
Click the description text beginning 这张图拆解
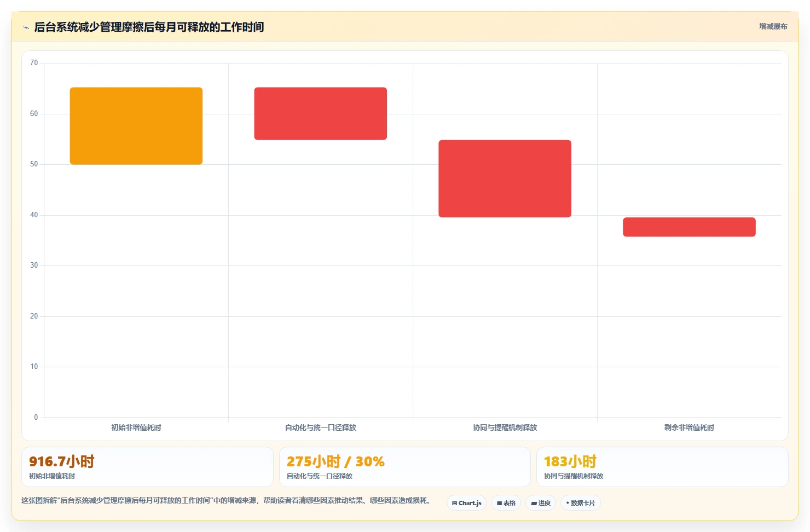[x=227, y=500]
